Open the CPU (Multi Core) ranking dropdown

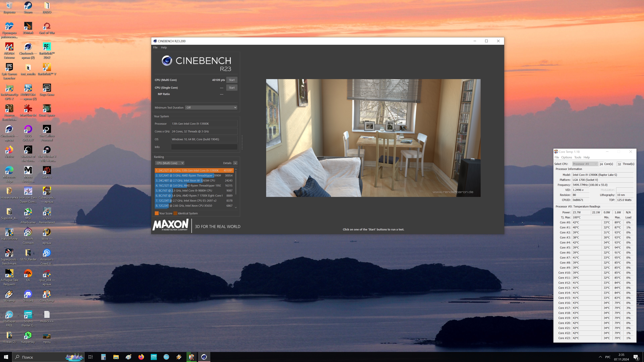click(170, 163)
